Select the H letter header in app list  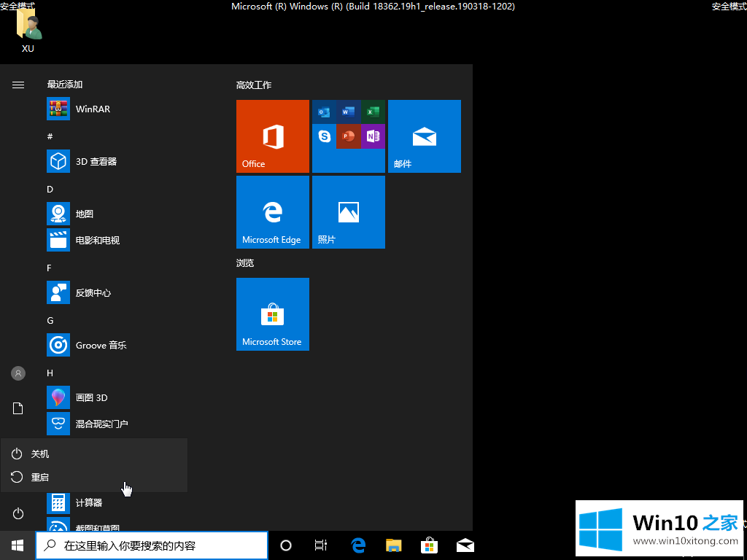50,373
